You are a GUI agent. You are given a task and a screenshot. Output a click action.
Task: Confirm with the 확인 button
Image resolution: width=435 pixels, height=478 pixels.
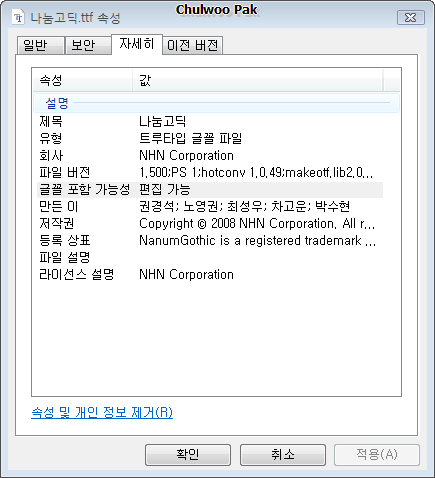pyautogui.click(x=188, y=455)
